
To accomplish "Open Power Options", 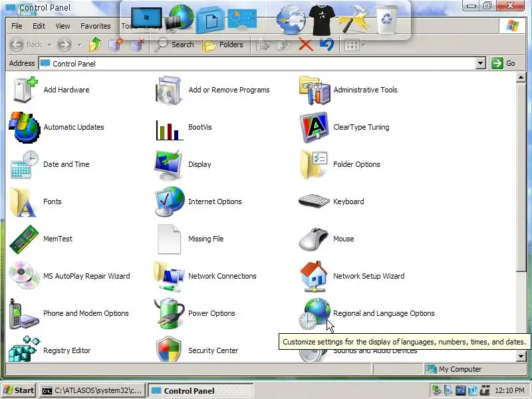I will click(195, 313).
